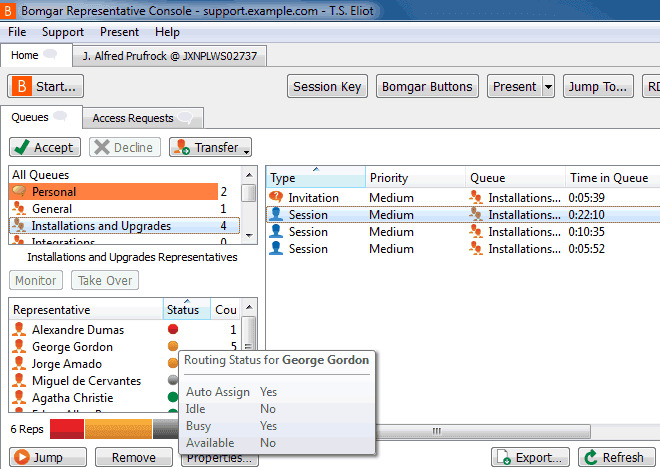Switch to J. Alfred Prufrock session tab

[x=169, y=56]
